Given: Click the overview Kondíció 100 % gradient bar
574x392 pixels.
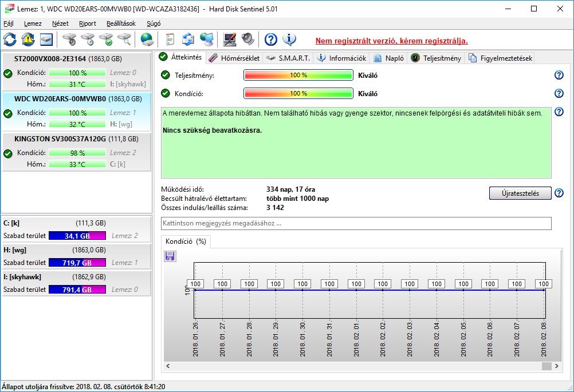Looking at the screenshot, I should 298,93.
